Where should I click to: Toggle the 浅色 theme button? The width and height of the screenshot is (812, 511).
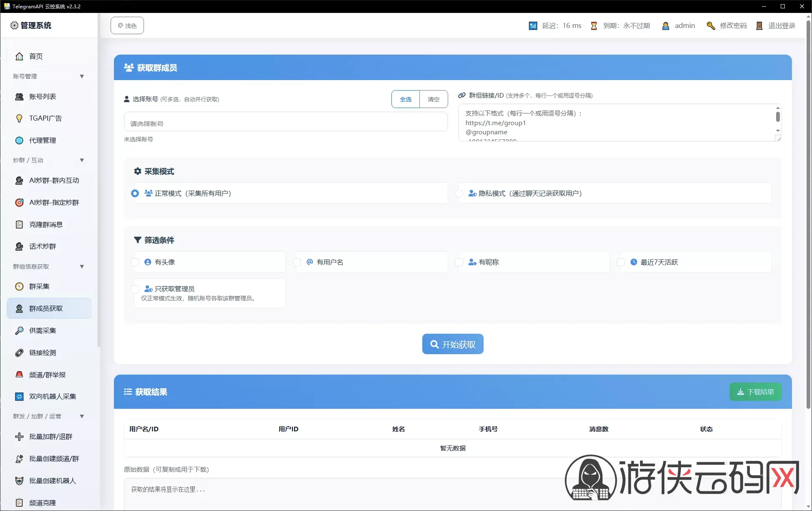(127, 25)
